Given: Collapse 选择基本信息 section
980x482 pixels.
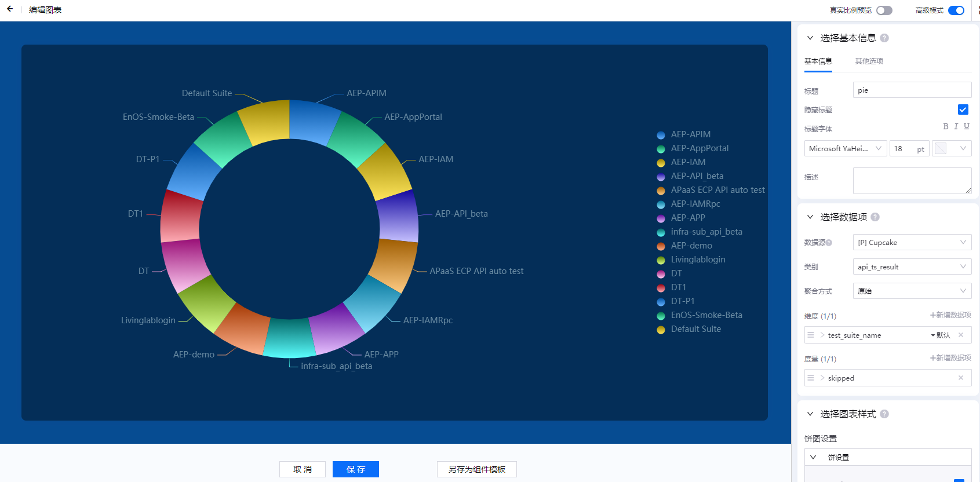Looking at the screenshot, I should [x=810, y=38].
